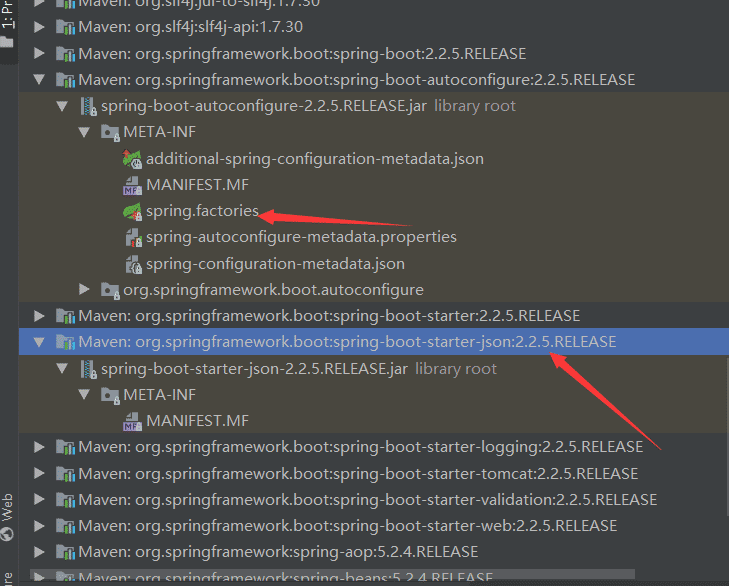Click the spring-configuration-metadata.json file icon
Viewport: 729px width, 586px height.
[x=133, y=264]
